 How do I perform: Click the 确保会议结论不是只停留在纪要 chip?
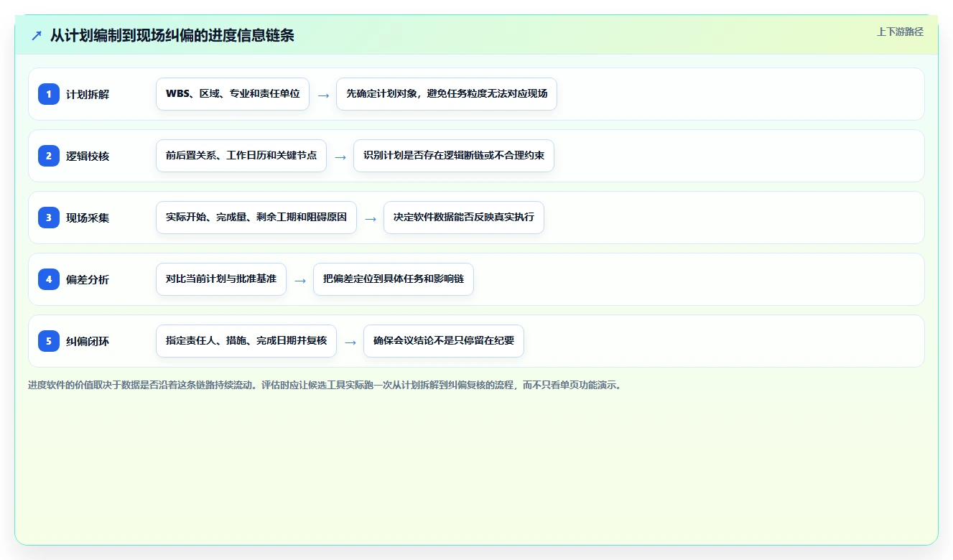point(444,341)
